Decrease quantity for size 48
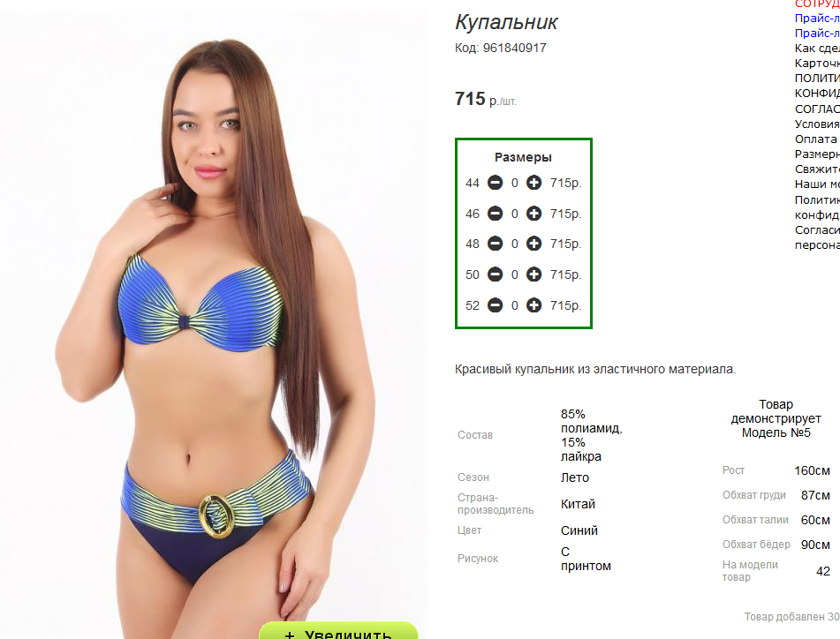This screenshot has width=840, height=639. [x=495, y=244]
